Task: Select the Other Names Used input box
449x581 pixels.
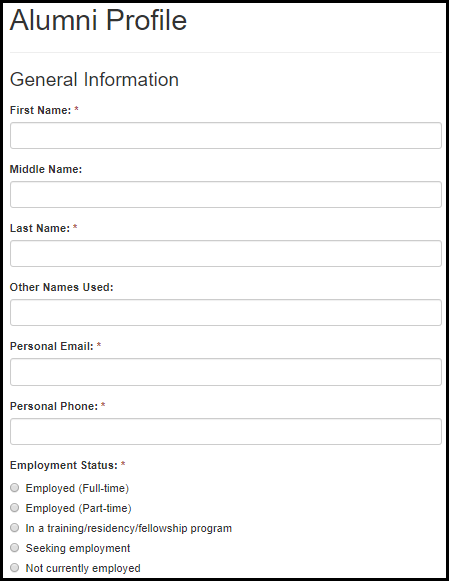Action: coord(226,312)
